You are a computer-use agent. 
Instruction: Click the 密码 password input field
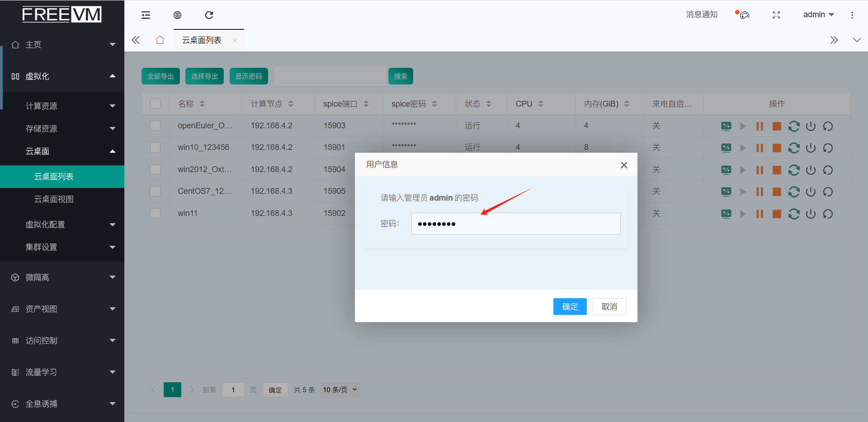click(515, 224)
